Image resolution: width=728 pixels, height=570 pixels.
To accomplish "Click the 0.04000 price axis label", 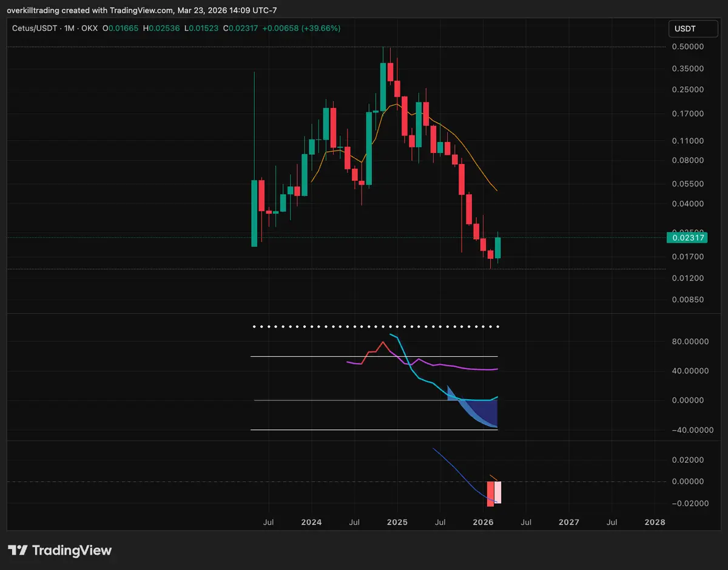I will pos(687,203).
